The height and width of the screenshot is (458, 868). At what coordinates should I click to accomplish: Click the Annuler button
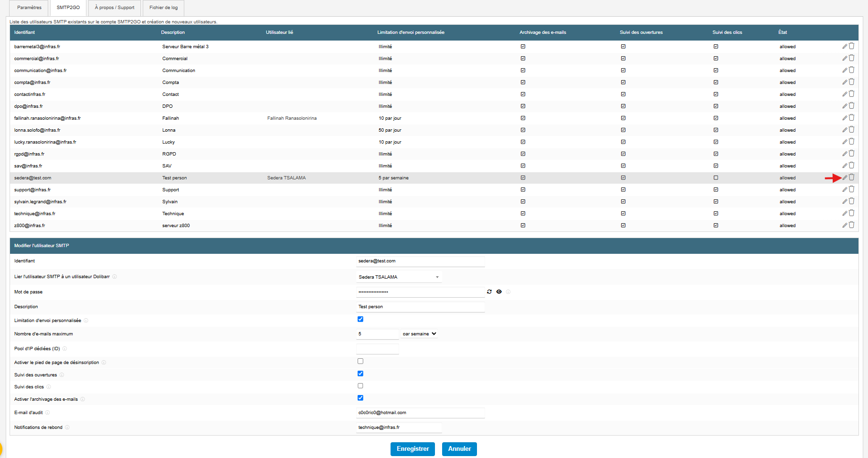(459, 449)
